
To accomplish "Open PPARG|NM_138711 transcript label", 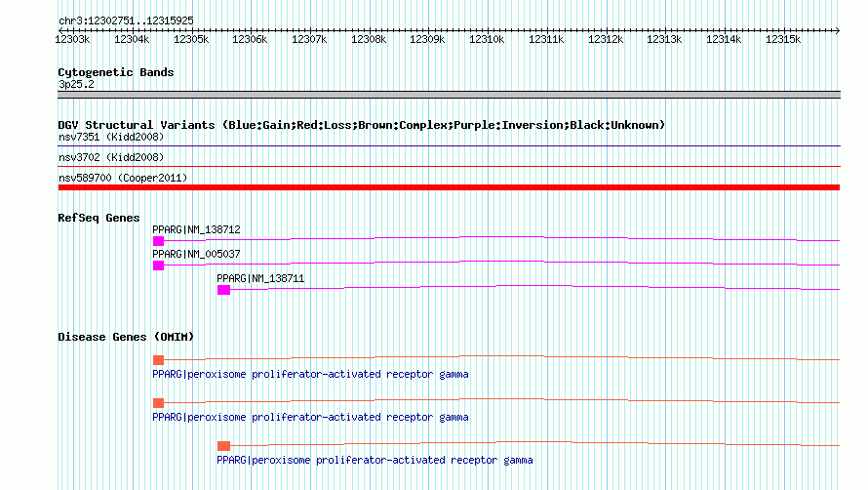I will 260,278.
